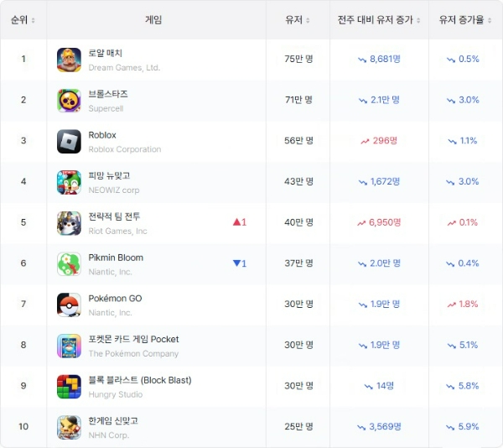This screenshot has width=503, height=448.
Task: Sort by 유저 column arrows
Action: click(308, 20)
